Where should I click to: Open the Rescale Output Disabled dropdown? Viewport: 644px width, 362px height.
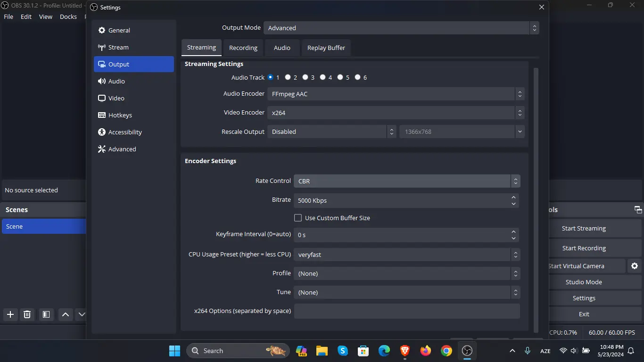pos(332,132)
